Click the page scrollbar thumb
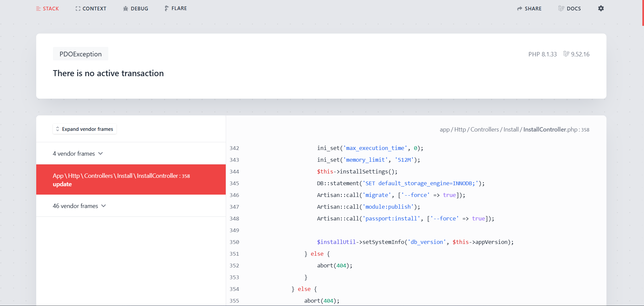The width and height of the screenshot is (644, 306). coord(643,13)
